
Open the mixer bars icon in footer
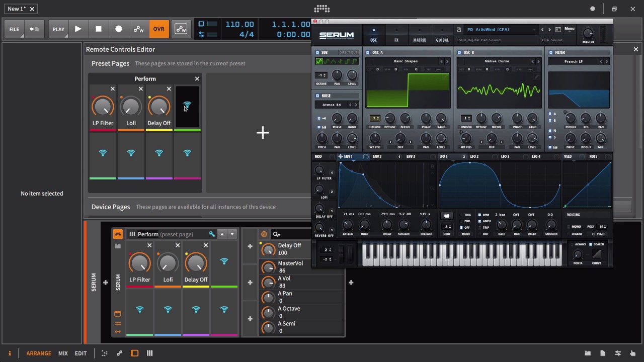pos(149,353)
